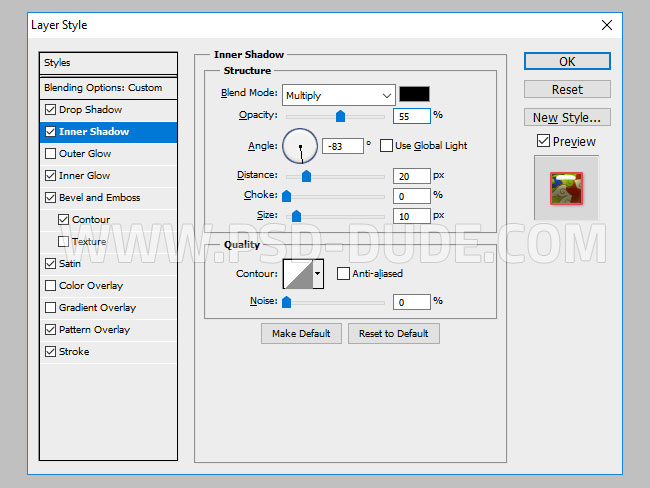The image size is (650, 488).
Task: Click the Opacity slider handle
Action: tap(340, 116)
